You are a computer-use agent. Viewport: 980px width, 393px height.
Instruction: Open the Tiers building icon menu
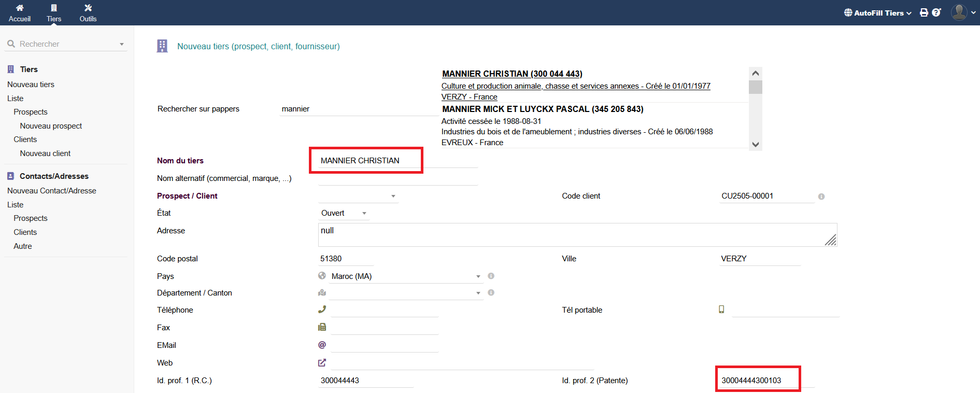click(54, 8)
